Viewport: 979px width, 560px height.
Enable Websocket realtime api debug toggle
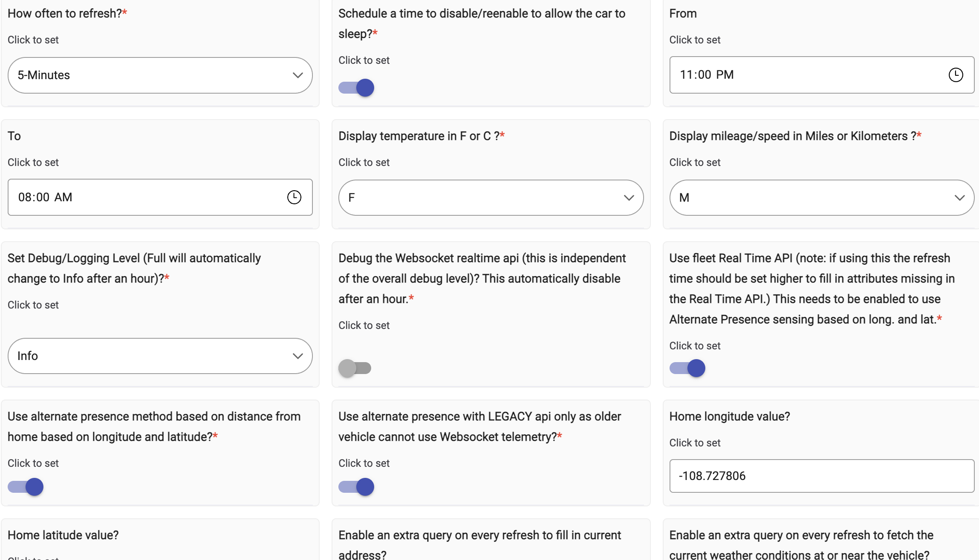pyautogui.click(x=355, y=368)
